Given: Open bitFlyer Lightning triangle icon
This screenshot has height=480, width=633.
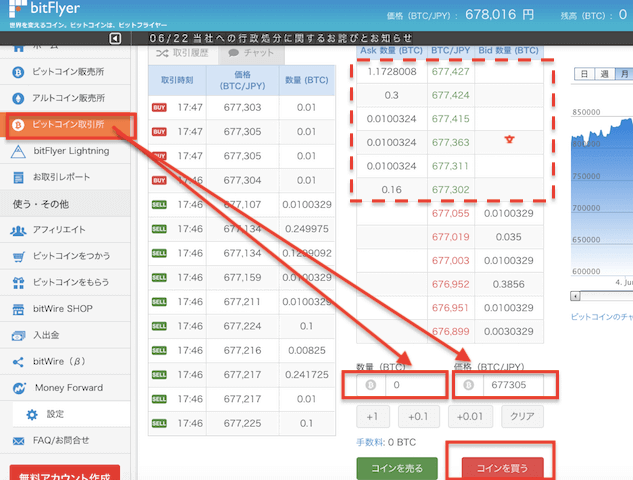Looking at the screenshot, I should (x=18, y=151).
